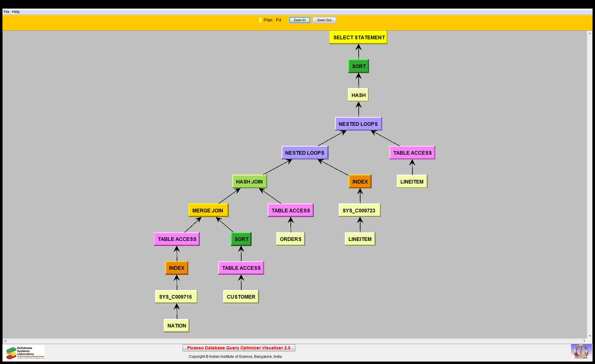Image resolution: width=595 pixels, height=364 pixels.
Task: Select the topmost green SORT node
Action: tap(358, 66)
